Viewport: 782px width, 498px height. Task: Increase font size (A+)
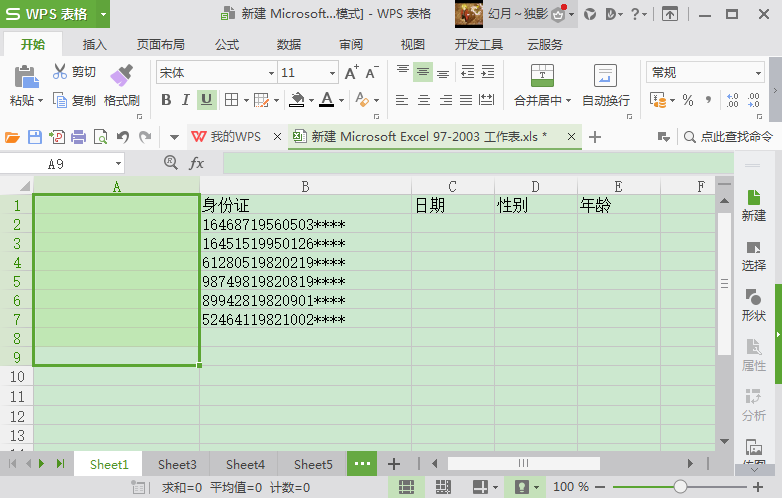[x=352, y=72]
